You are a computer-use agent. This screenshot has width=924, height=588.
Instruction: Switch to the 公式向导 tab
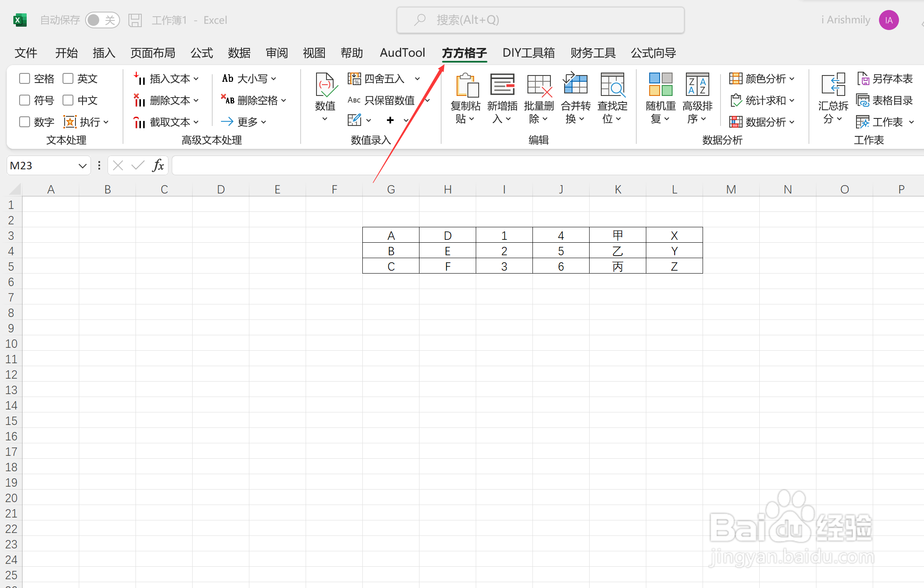click(653, 53)
